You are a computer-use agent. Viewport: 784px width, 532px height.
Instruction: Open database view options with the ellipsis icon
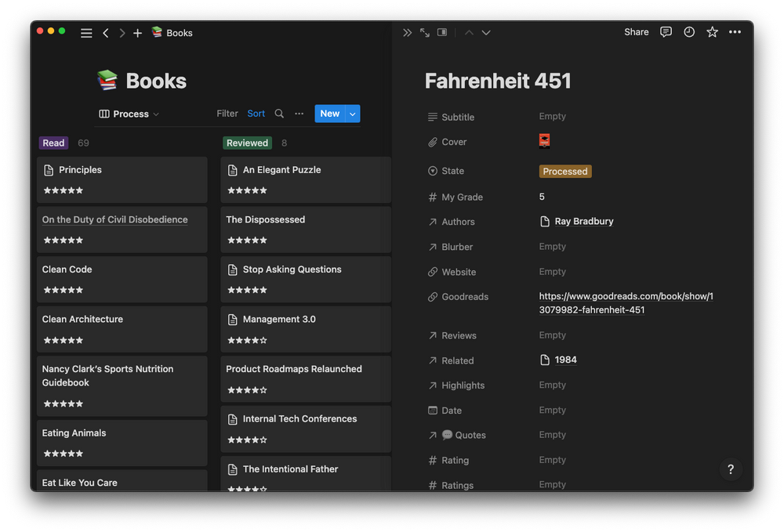tap(299, 114)
